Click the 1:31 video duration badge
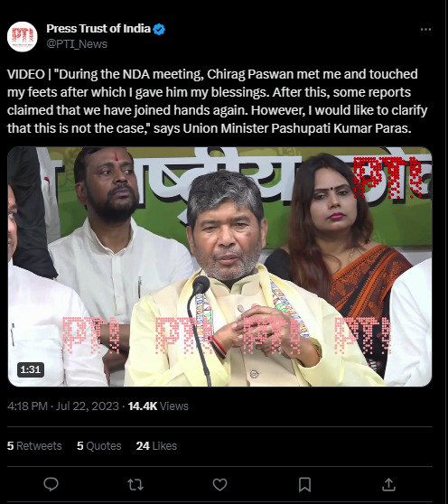This screenshot has height=504, width=448. click(x=31, y=369)
